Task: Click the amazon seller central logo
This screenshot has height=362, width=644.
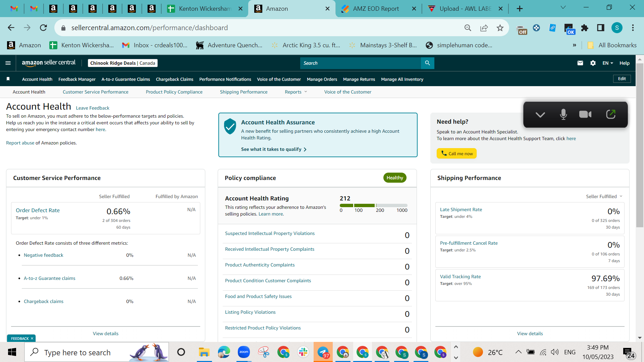Action: 49,63
